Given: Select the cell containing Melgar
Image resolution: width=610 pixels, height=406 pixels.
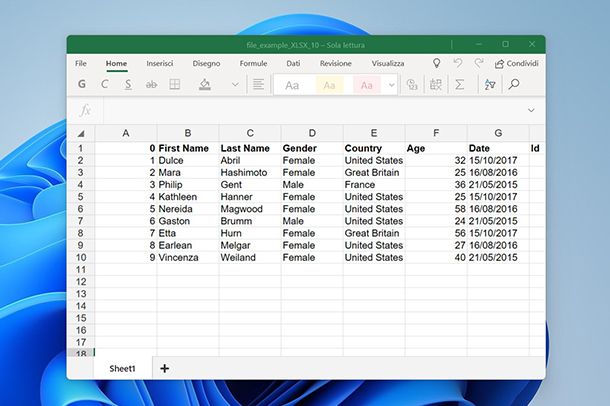Looking at the screenshot, I should [x=250, y=245].
